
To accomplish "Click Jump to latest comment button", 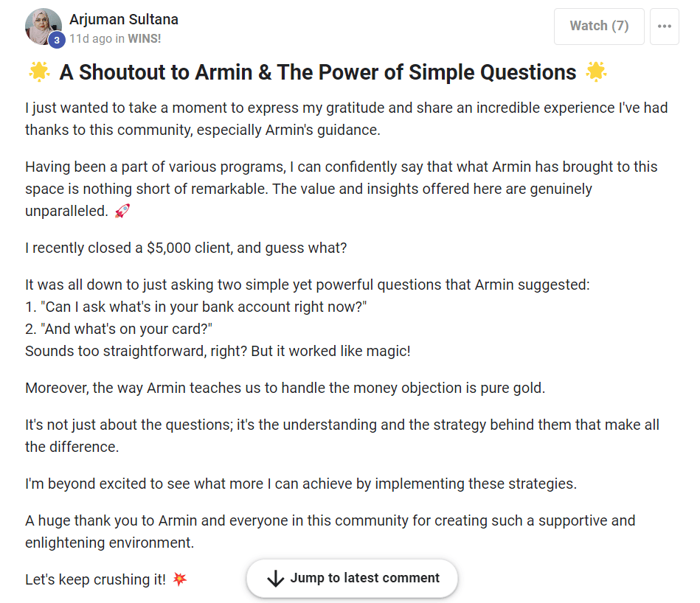I will 352,578.
